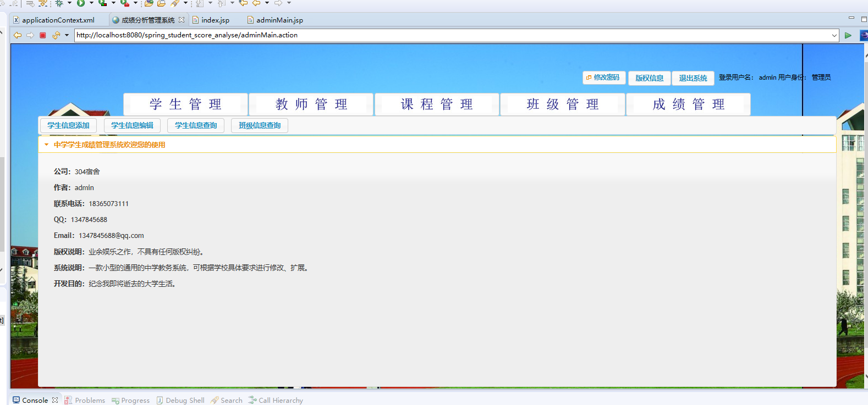This screenshot has width=868, height=405.
Task: Click the 版权信息 button
Action: click(650, 78)
